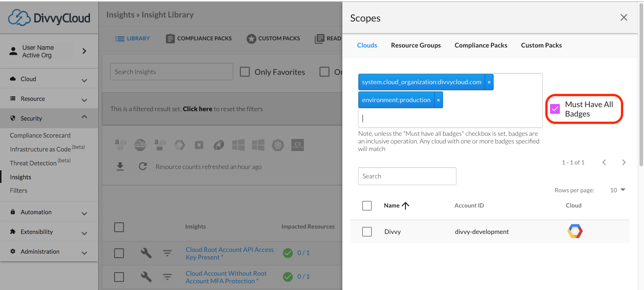
Task: Close the Scopes panel
Action: click(624, 17)
